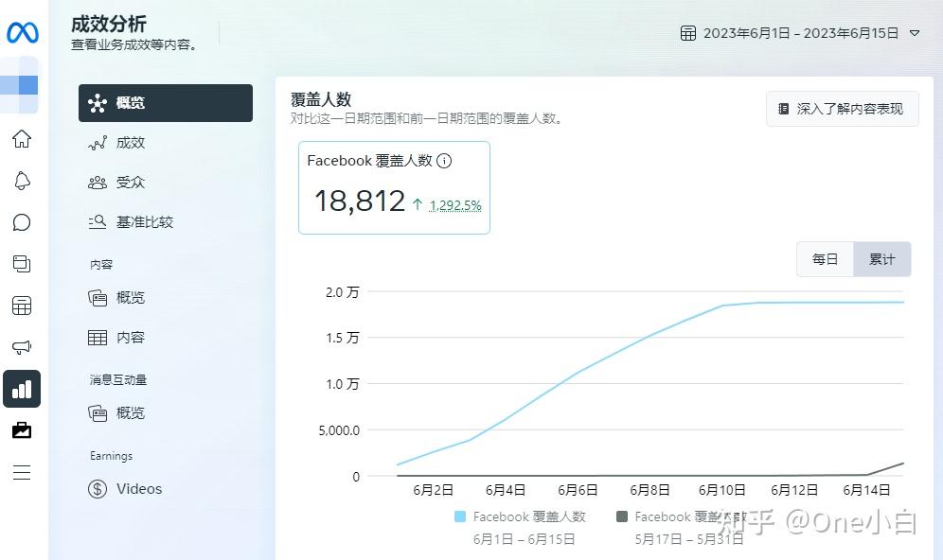The width and height of the screenshot is (943, 560).
Task: Expand the date range dropdown arrow
Action: [x=915, y=33]
